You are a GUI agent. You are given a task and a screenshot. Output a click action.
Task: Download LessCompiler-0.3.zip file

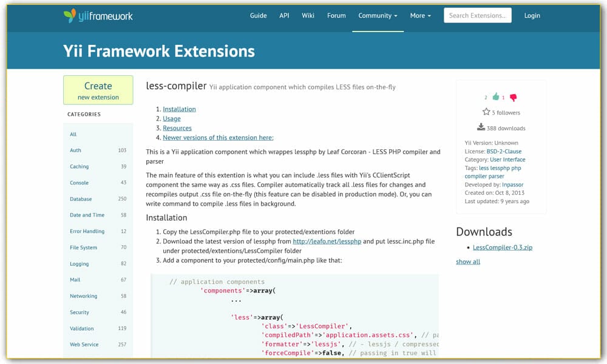[502, 248]
